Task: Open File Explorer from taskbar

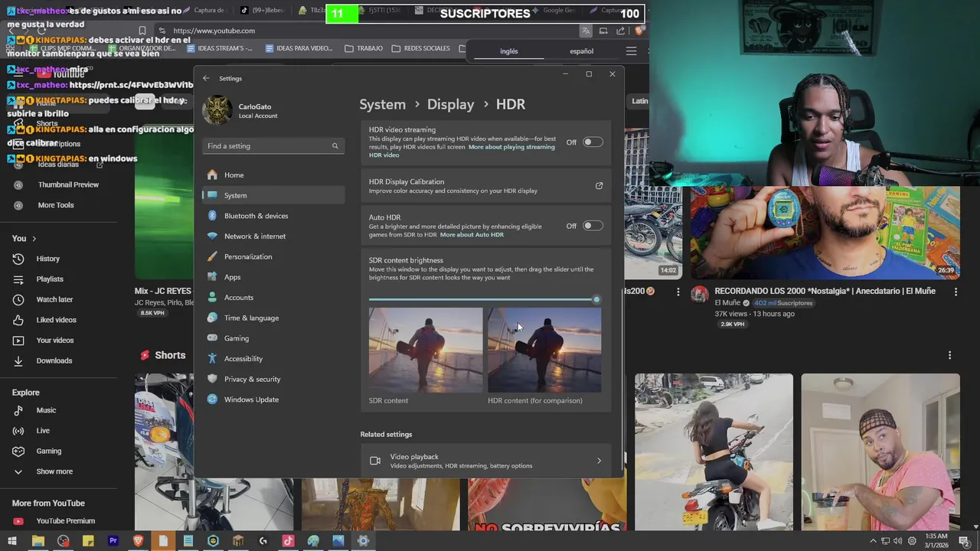Action: [x=38, y=541]
